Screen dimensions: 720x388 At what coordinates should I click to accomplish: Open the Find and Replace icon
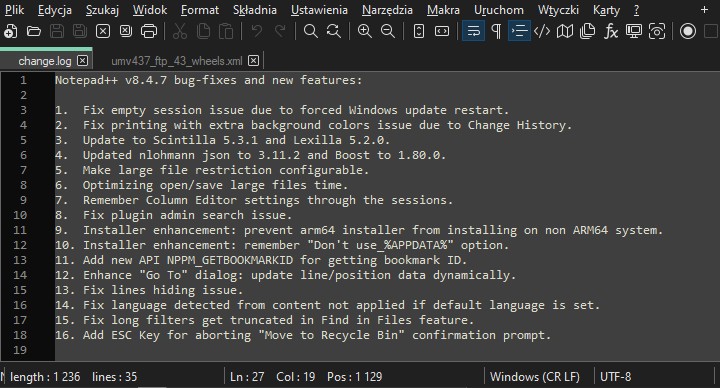pyautogui.click(x=334, y=31)
